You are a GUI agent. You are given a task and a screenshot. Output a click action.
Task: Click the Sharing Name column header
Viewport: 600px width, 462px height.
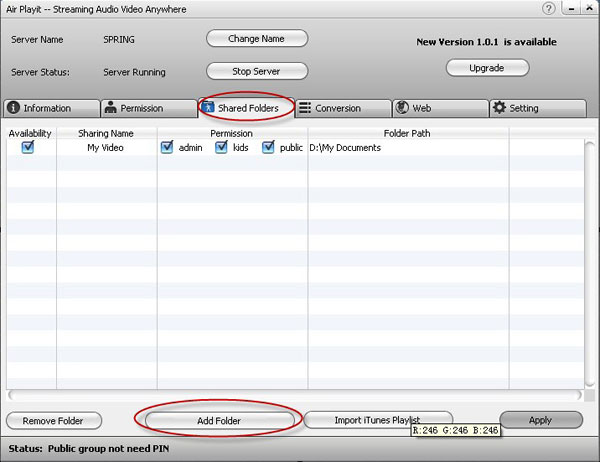click(106, 133)
